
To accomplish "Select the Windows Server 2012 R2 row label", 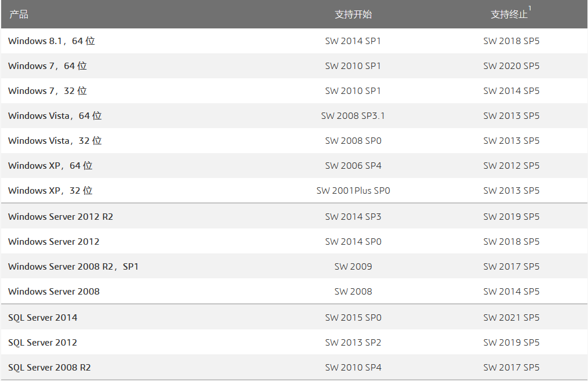I will pos(61,217).
